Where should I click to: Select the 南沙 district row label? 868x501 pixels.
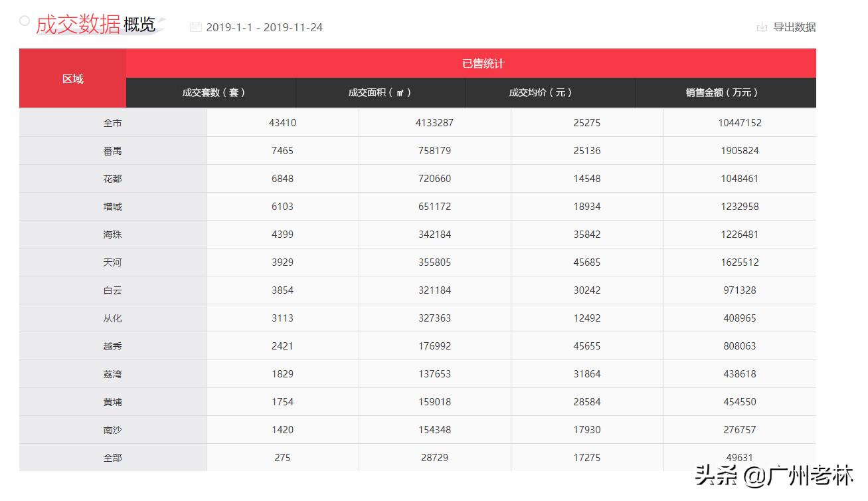pos(113,430)
